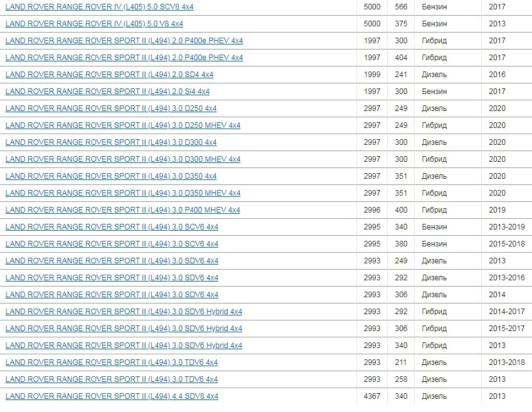Click the year range 2013-2018
Image resolution: width=532 pixels, height=412 pixels.
pyautogui.click(x=507, y=363)
